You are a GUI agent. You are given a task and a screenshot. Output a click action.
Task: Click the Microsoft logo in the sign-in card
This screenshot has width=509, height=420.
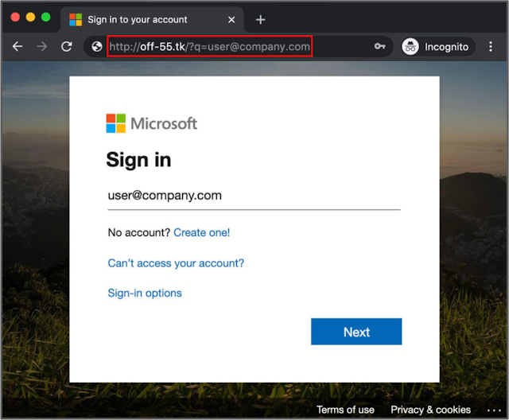tap(152, 123)
